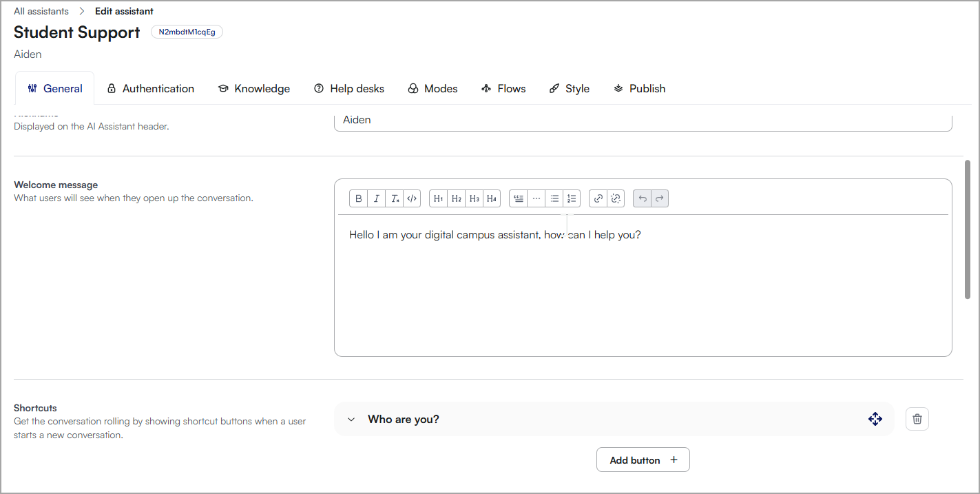Click the move handle on the shortcut
The height and width of the screenshot is (494, 980).
(x=875, y=419)
